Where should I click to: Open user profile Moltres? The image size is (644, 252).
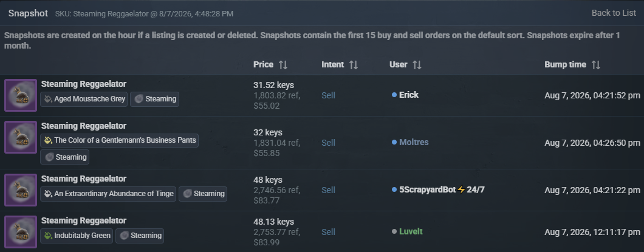click(414, 143)
